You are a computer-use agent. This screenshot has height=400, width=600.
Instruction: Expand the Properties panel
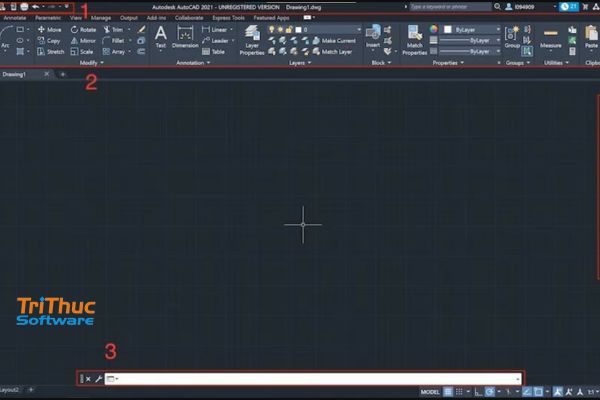(448, 62)
